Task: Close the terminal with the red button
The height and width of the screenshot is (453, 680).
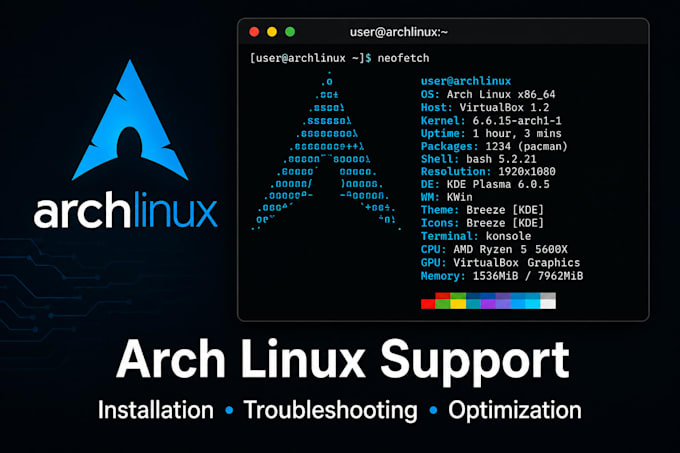Action: click(254, 32)
